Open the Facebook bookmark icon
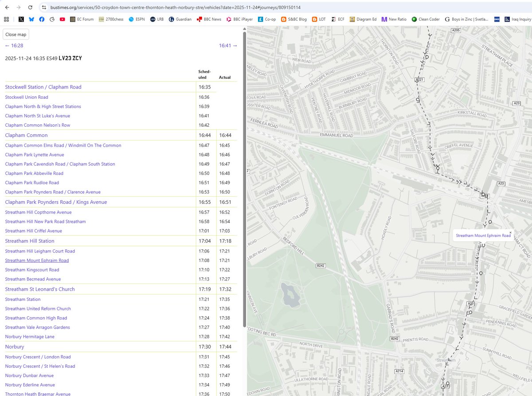 coord(42,19)
